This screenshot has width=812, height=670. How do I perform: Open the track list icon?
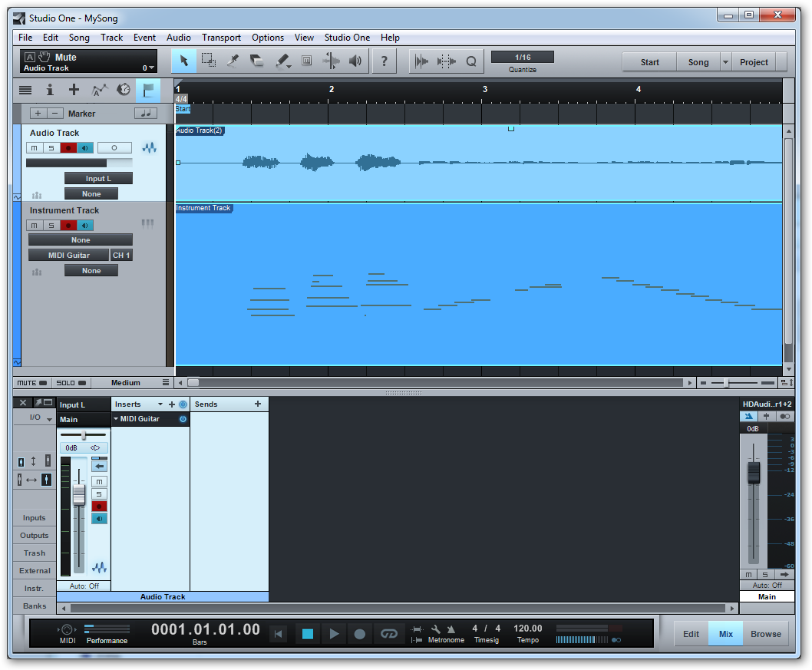point(25,90)
